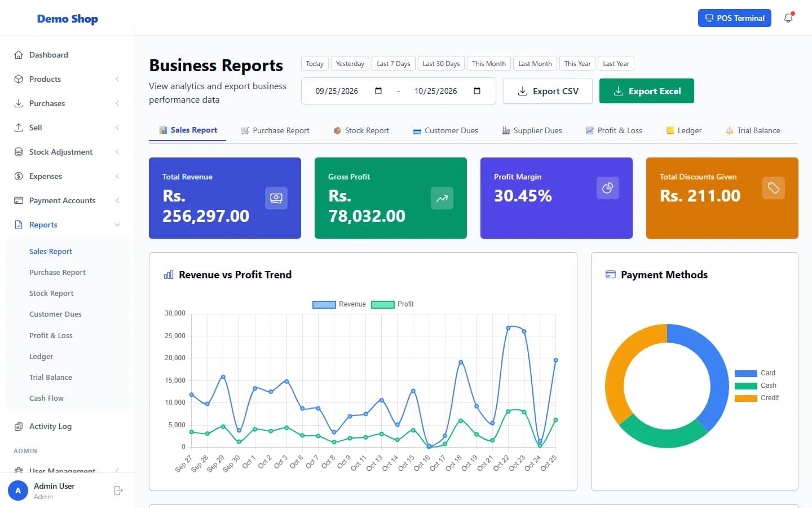Click the Export CSV button
Screen dimensions: 812x508
click(x=548, y=91)
